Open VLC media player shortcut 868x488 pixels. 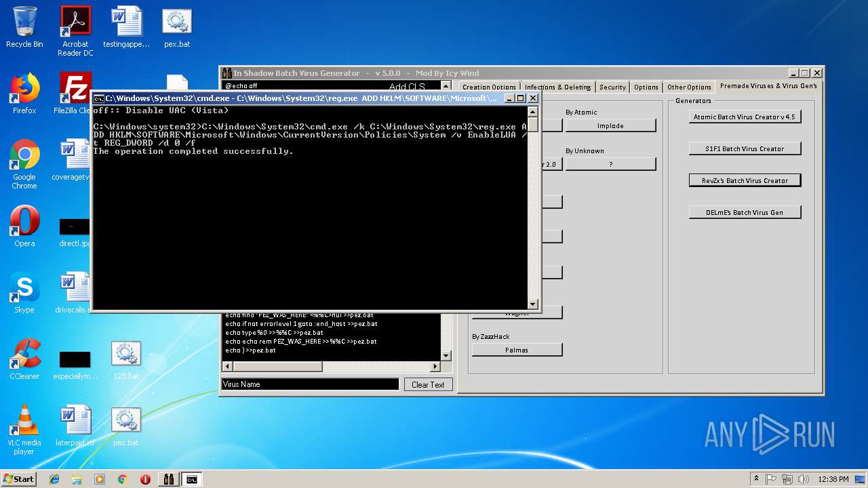(24, 430)
